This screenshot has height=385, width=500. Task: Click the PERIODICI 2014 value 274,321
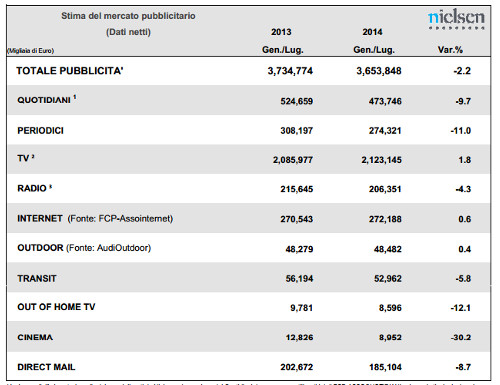click(385, 131)
